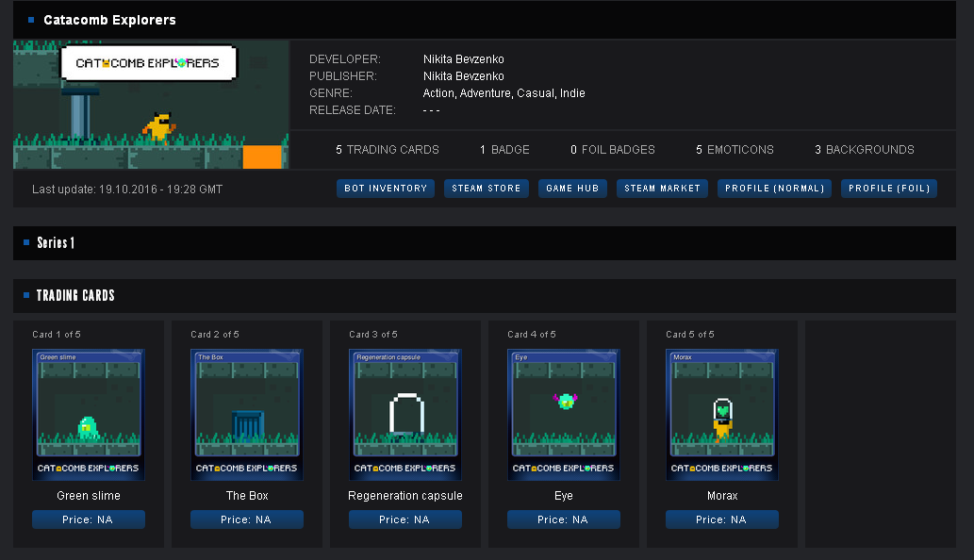The image size is (974, 560).
Task: Select The Box trading card image
Action: click(x=247, y=414)
